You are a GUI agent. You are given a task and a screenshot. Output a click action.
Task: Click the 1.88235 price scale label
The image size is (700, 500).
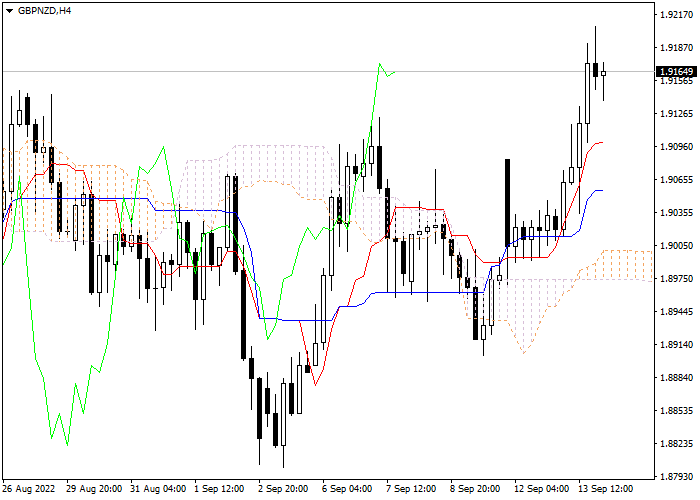[x=676, y=444]
